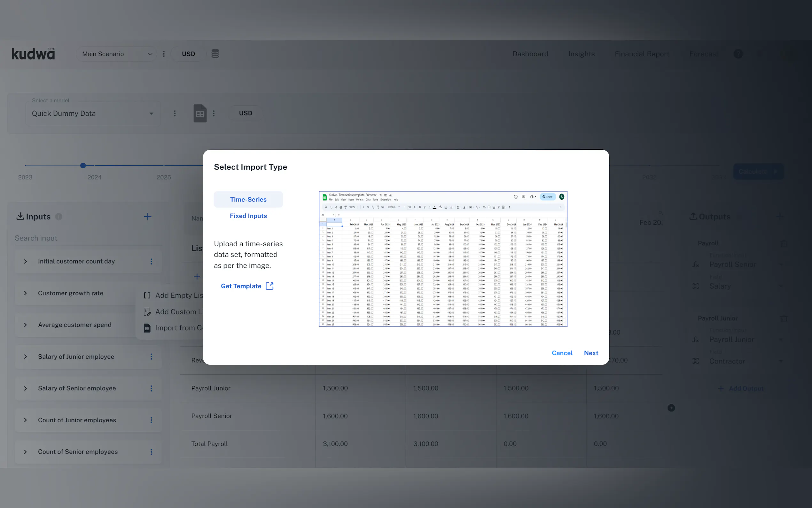The height and width of the screenshot is (508, 812).
Task: Click the spreadsheet template preview image
Action: pyautogui.click(x=443, y=259)
